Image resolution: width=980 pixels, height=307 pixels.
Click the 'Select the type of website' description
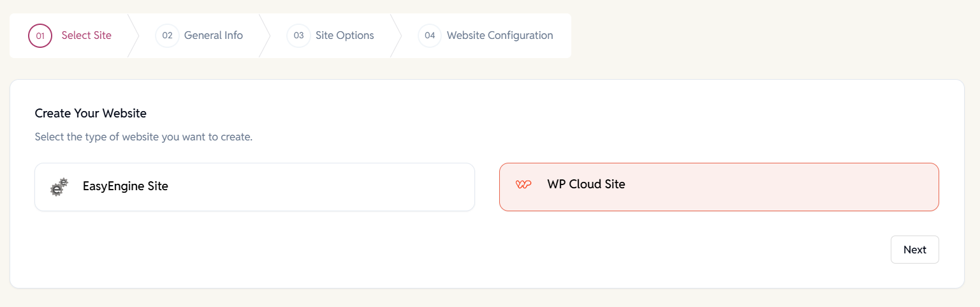pyautogui.click(x=143, y=137)
